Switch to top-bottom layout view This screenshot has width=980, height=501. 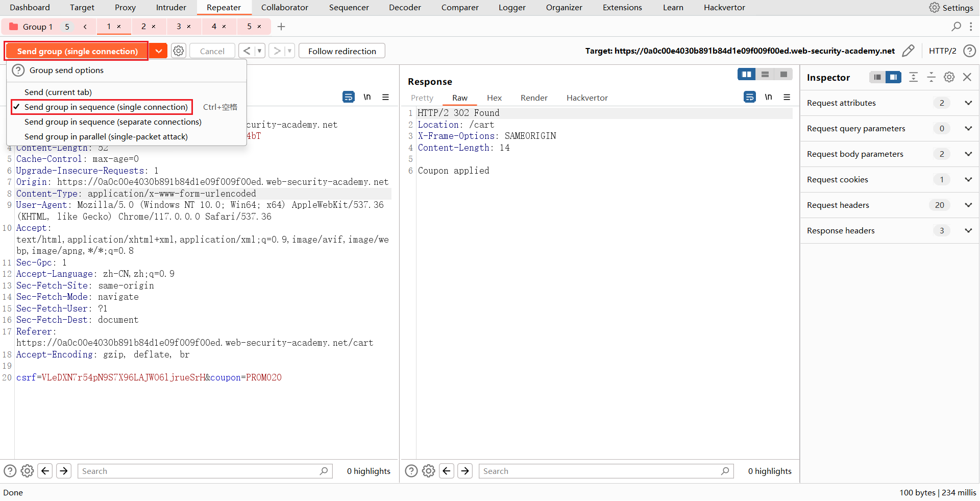click(x=765, y=75)
